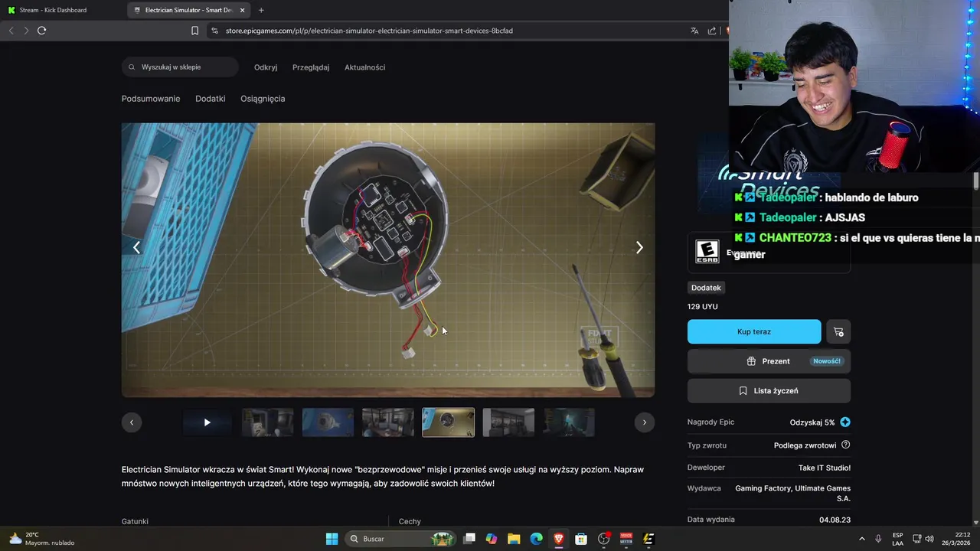Open a new browser tab
Image resolution: width=980 pixels, height=551 pixels.
(261, 10)
